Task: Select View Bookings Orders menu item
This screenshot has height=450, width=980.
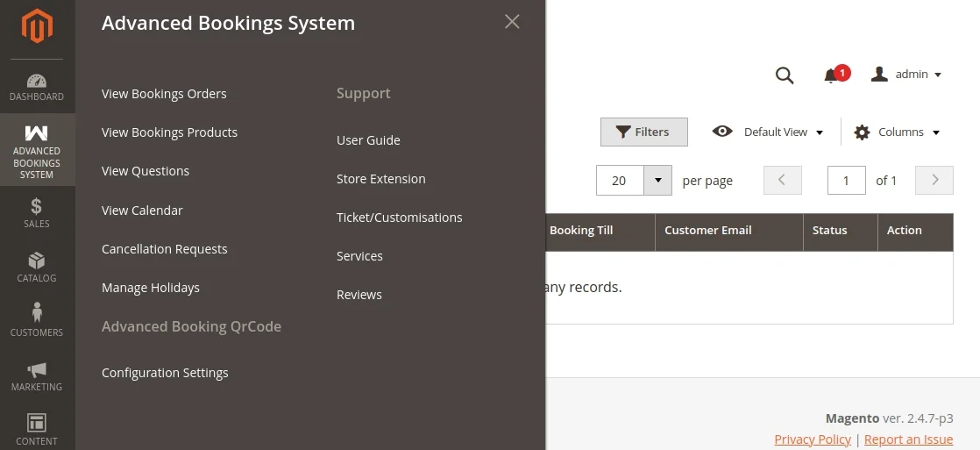Action: coord(164,94)
